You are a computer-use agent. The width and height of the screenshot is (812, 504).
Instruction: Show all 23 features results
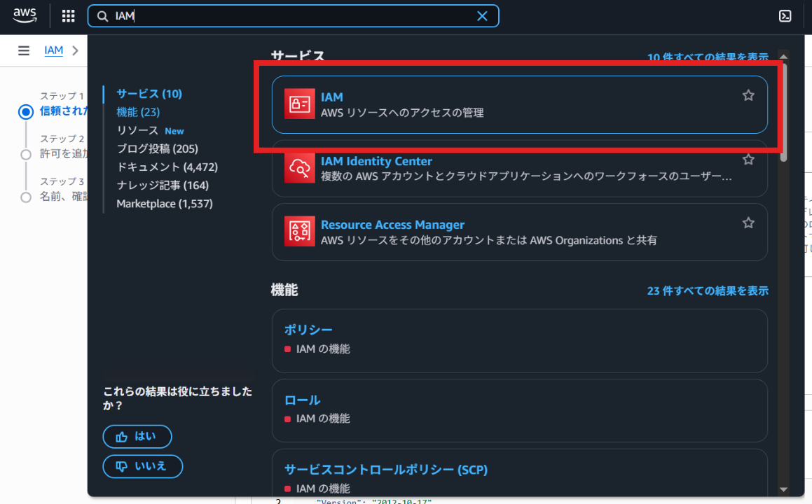point(708,290)
